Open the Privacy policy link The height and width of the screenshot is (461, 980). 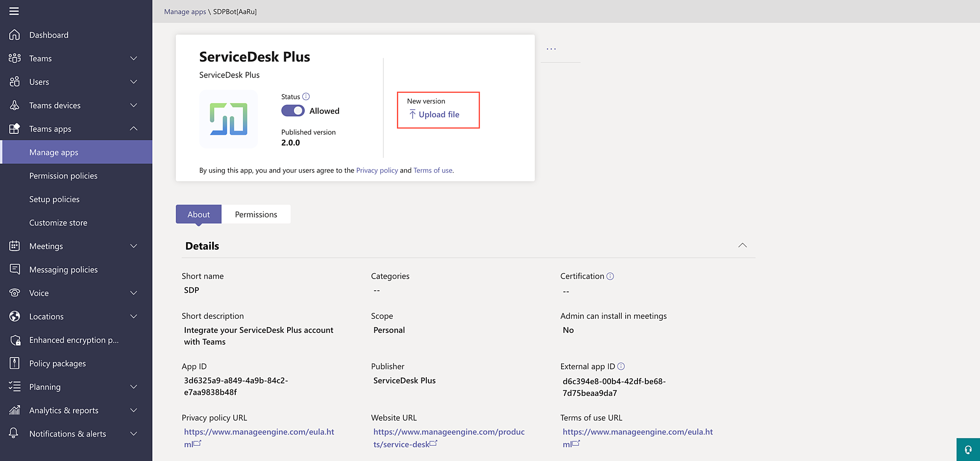377,170
